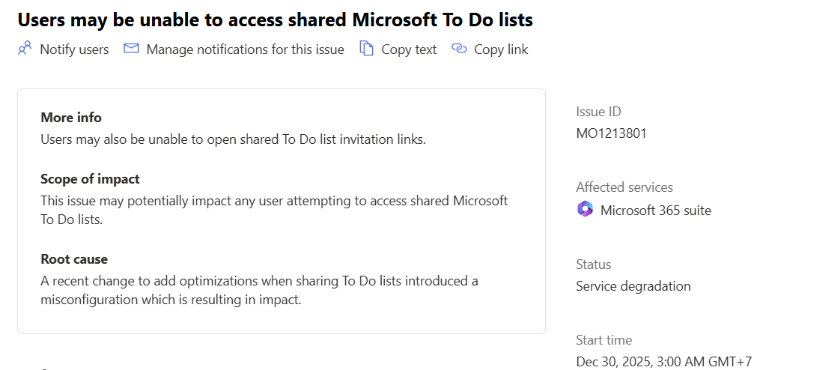Click the root cause misconfiguration paragraph

(260, 290)
